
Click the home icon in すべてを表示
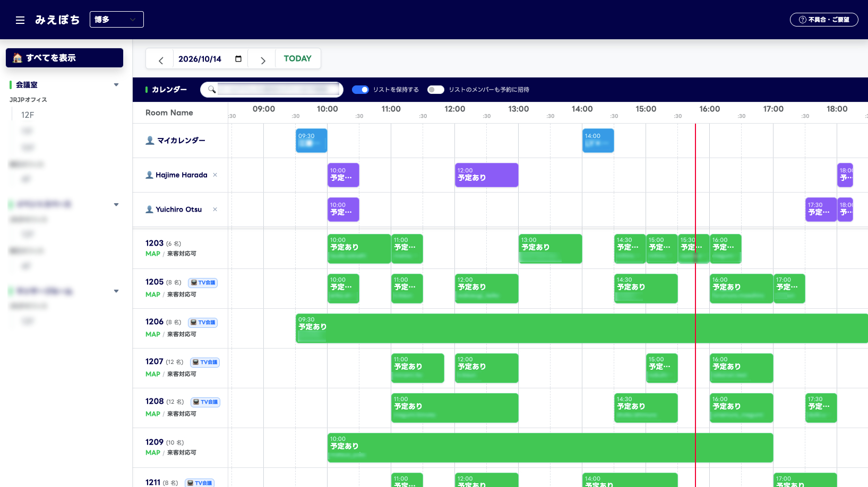pyautogui.click(x=18, y=58)
